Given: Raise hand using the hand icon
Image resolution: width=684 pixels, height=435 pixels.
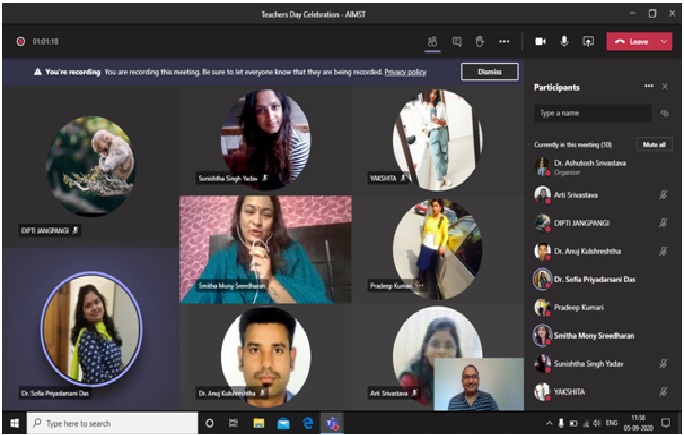Looking at the screenshot, I should click(x=479, y=41).
